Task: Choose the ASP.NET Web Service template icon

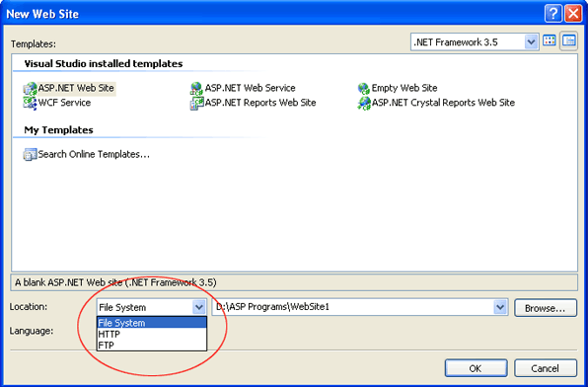Action: (196, 89)
